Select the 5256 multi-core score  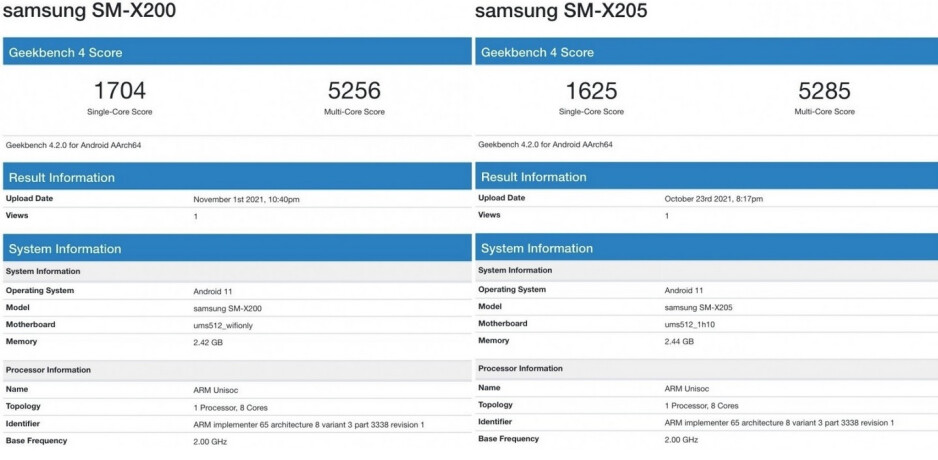pos(354,91)
